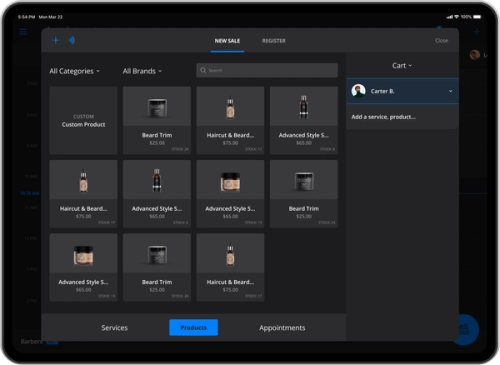Tap the blue tag icon beside the plus

click(x=72, y=40)
